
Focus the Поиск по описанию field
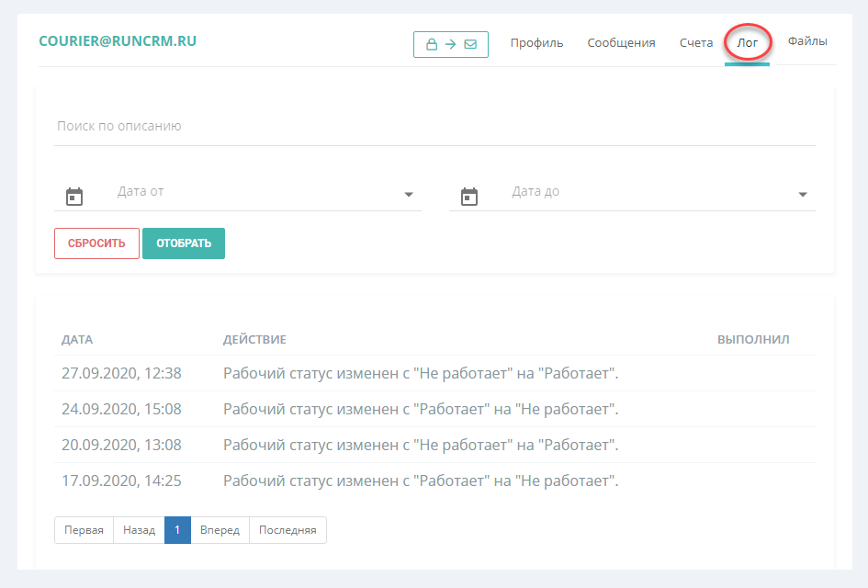(x=434, y=126)
